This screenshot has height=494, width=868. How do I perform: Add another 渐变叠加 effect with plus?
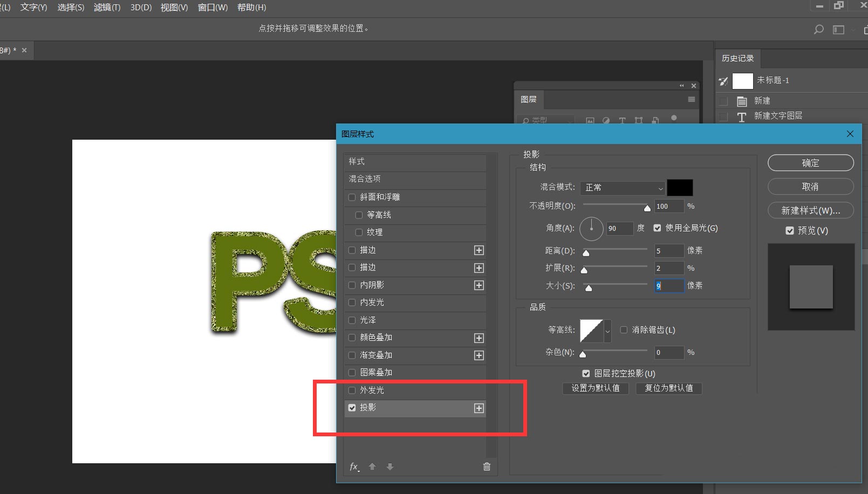pos(479,355)
